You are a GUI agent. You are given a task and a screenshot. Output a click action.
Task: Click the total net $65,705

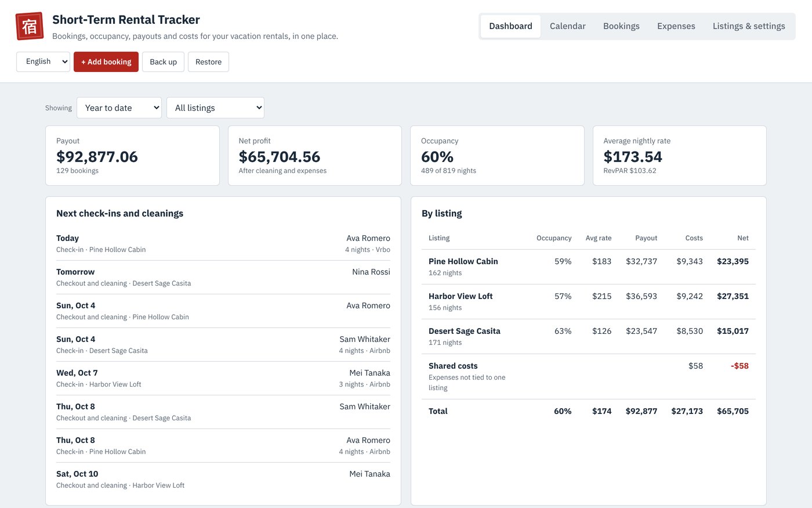point(733,411)
